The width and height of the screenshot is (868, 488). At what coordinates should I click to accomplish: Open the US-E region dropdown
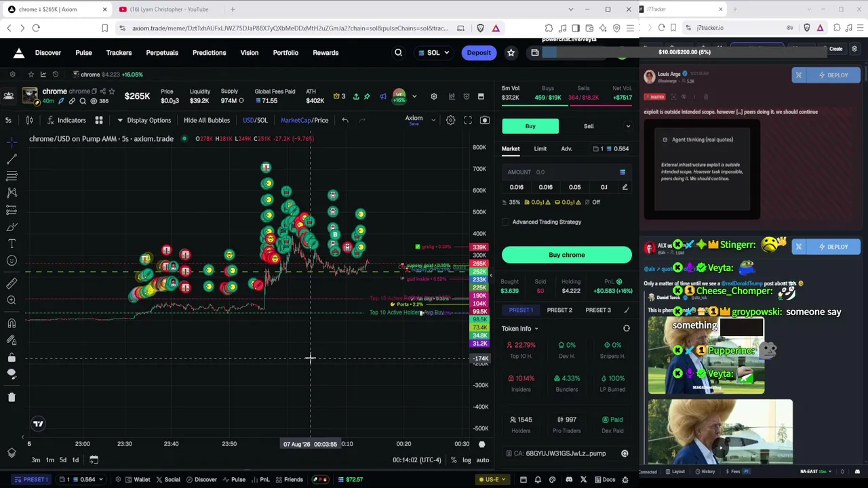click(493, 480)
